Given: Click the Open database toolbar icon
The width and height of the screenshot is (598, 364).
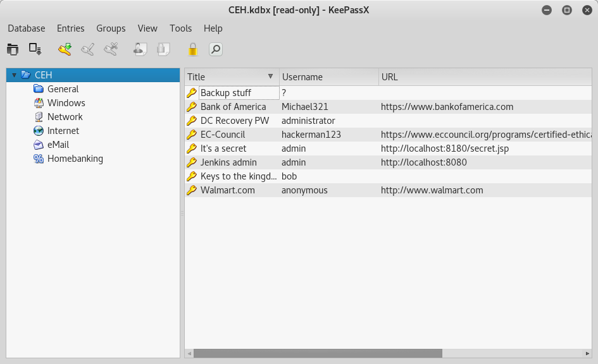Looking at the screenshot, I should pos(13,49).
